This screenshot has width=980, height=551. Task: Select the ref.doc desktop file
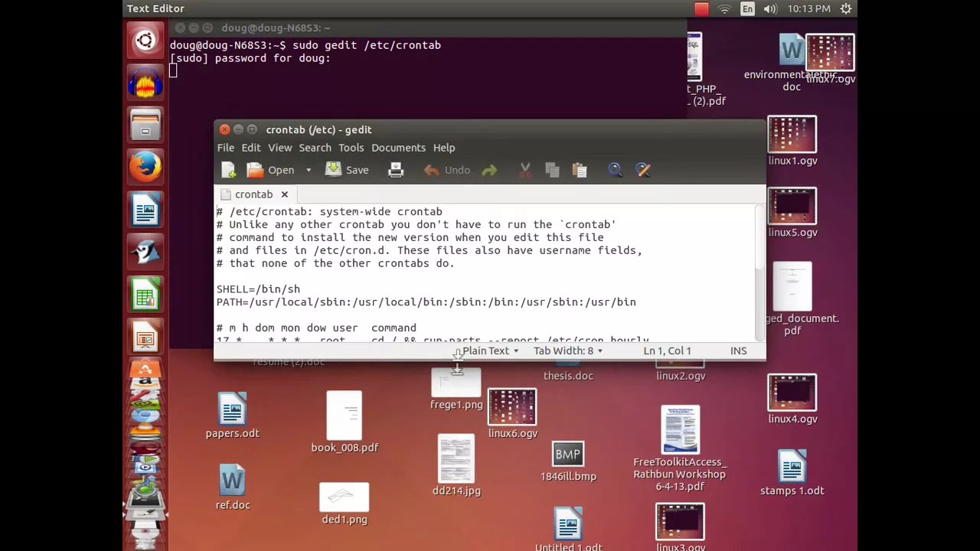pyautogui.click(x=232, y=487)
